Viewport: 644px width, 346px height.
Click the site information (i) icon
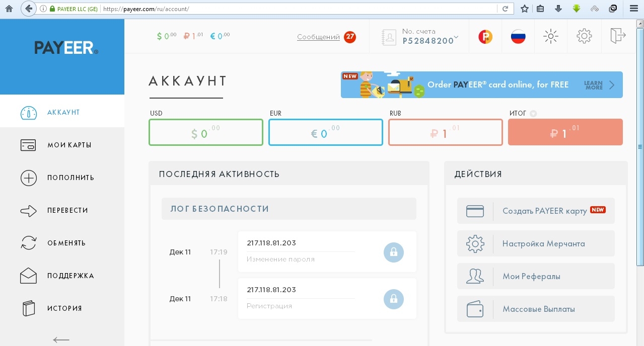click(x=43, y=9)
